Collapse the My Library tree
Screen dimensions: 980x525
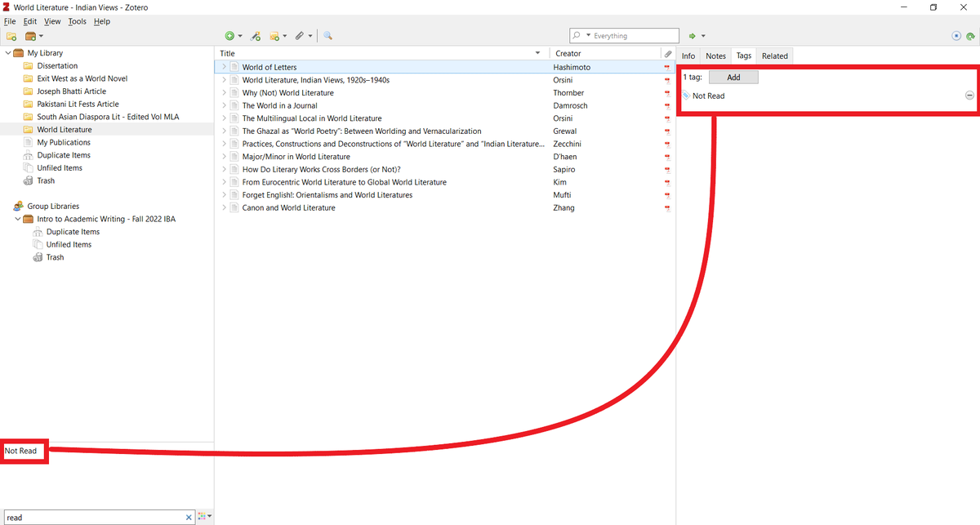(x=7, y=53)
